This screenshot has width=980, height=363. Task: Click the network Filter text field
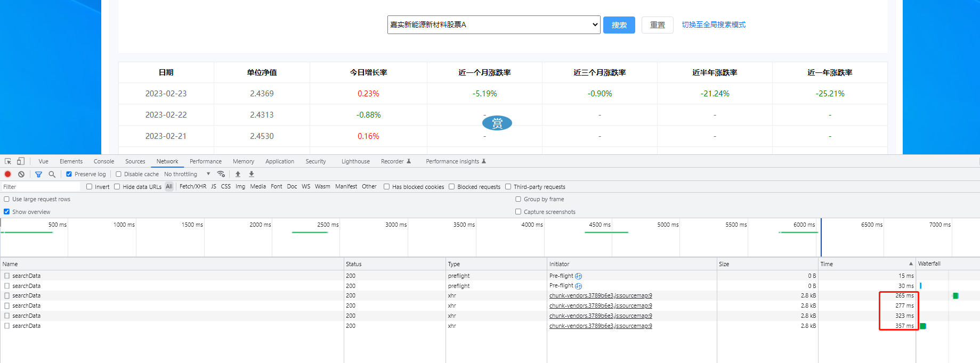41,187
